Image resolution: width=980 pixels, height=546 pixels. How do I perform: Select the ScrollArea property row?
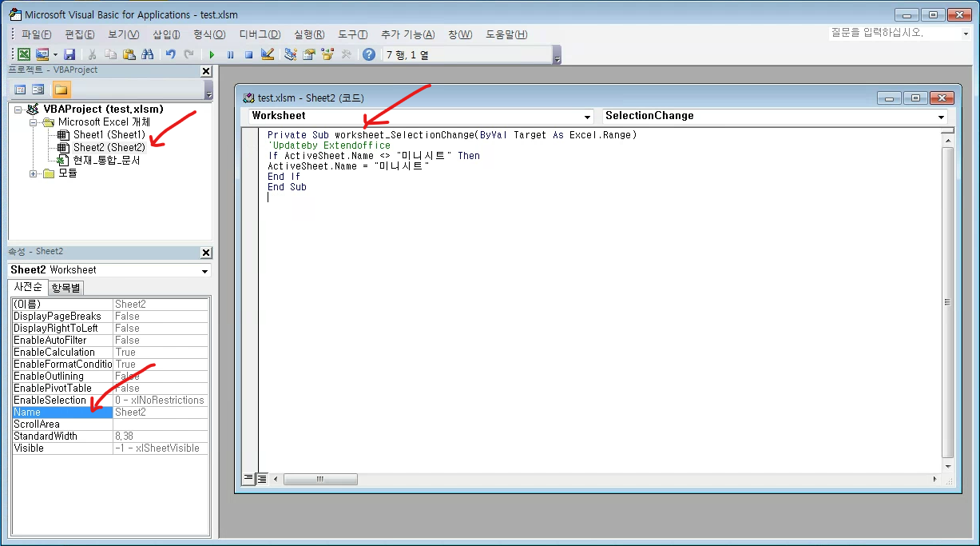109,424
